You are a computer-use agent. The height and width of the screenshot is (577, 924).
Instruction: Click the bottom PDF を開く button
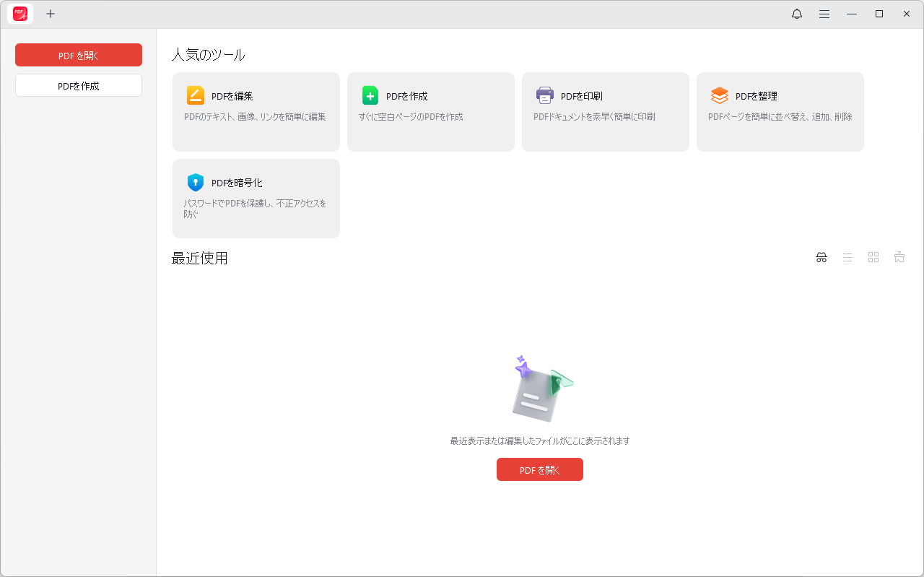pyautogui.click(x=539, y=469)
